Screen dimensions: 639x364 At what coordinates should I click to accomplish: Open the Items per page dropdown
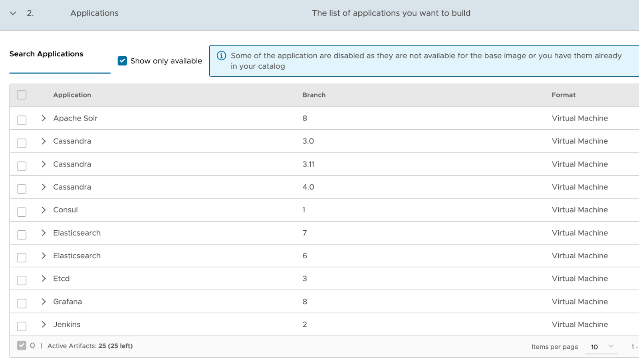pyautogui.click(x=601, y=347)
